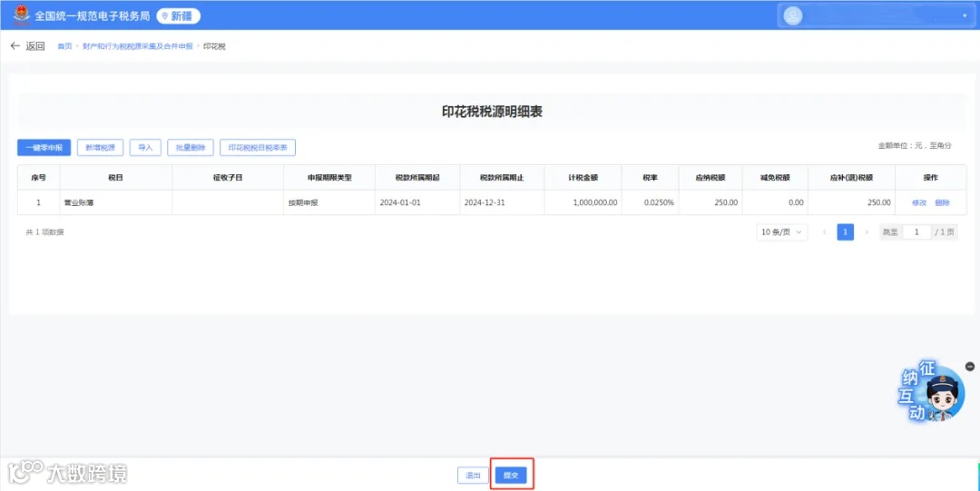Select page number 1 in pagination
Image resolution: width=980 pixels, height=491 pixels.
846,232
